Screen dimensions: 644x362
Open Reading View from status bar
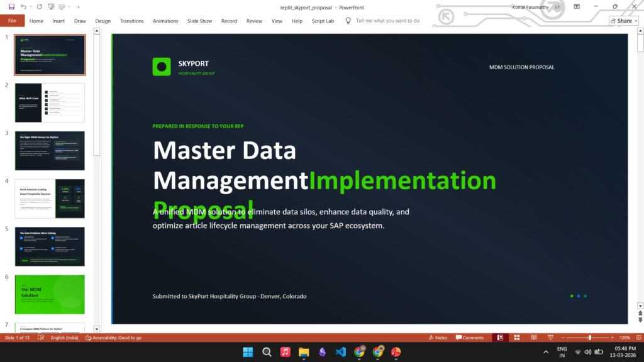(533, 337)
